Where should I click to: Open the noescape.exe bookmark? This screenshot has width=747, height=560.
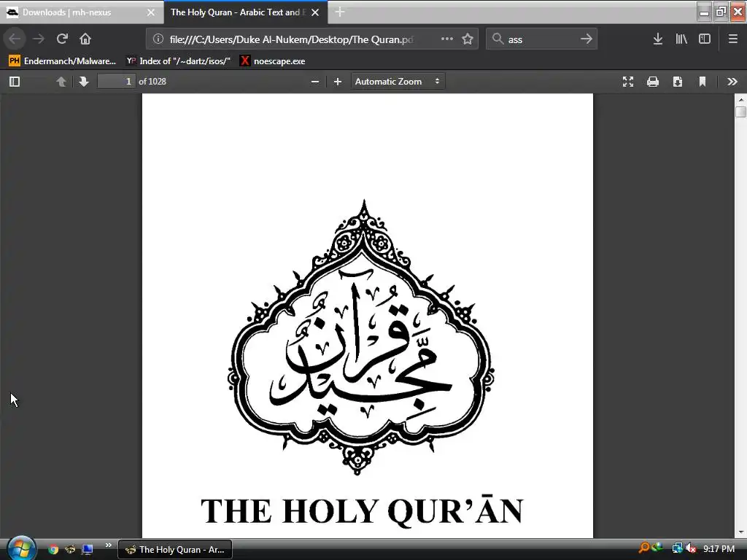click(x=273, y=61)
